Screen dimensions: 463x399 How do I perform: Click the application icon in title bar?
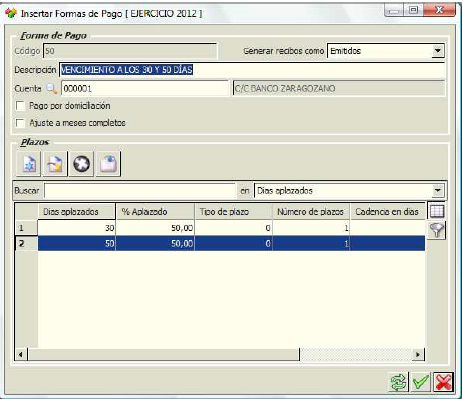click(x=11, y=13)
